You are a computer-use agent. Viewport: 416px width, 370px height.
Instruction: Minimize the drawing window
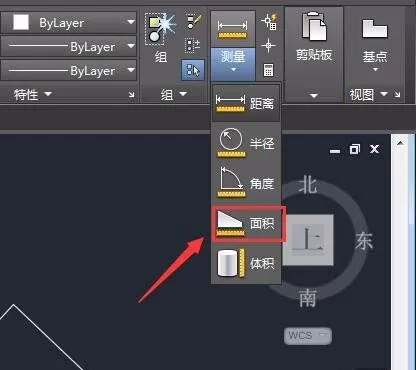tap(335, 151)
